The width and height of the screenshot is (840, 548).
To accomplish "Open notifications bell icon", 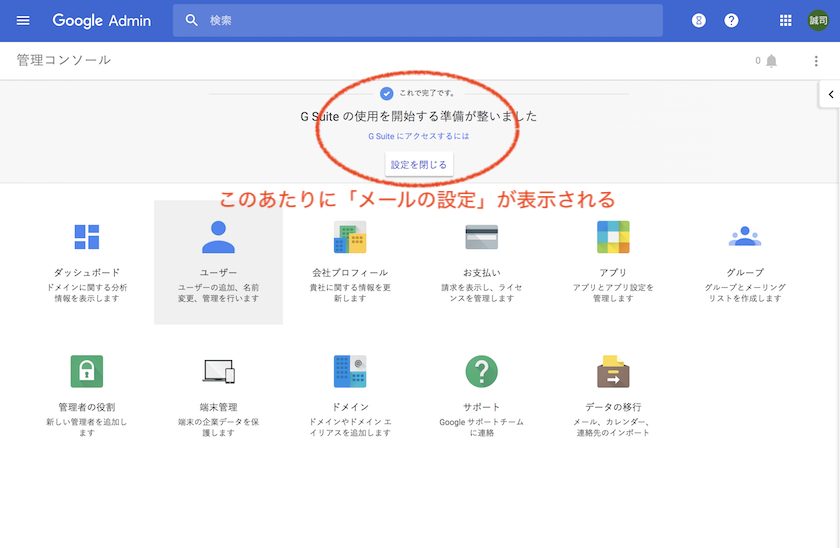I will [771, 61].
